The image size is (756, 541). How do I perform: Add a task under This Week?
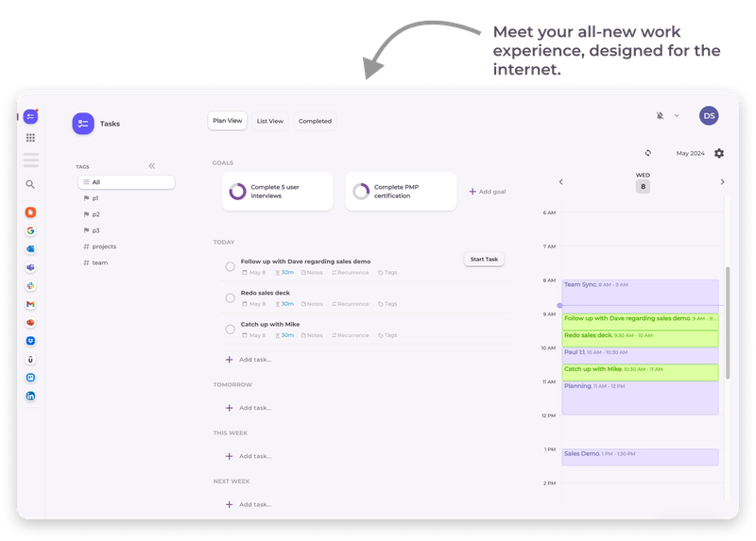pyautogui.click(x=249, y=456)
